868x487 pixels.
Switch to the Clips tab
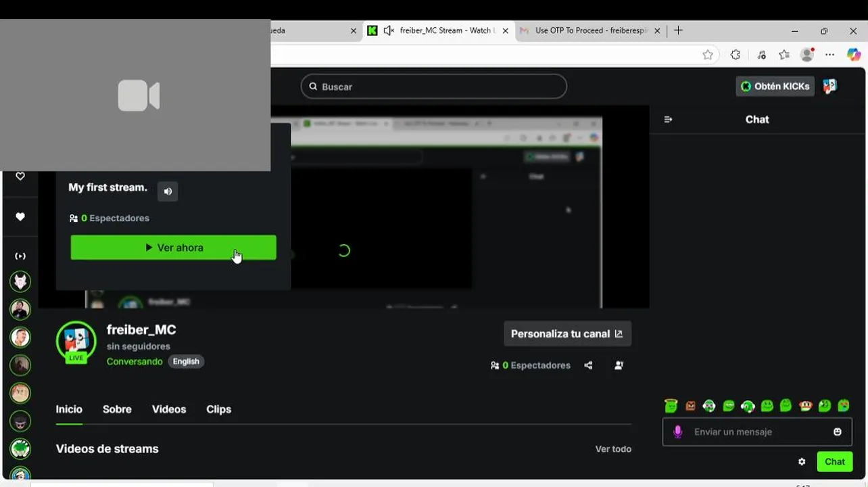point(218,409)
